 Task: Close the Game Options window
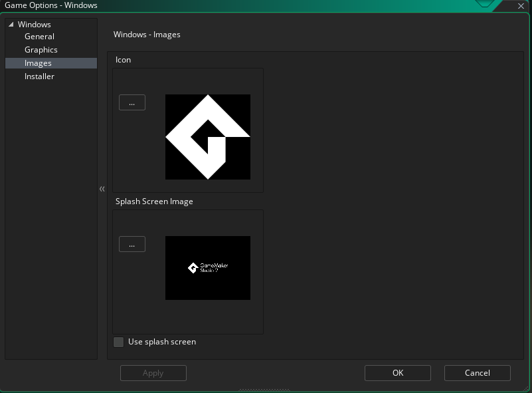click(521, 6)
